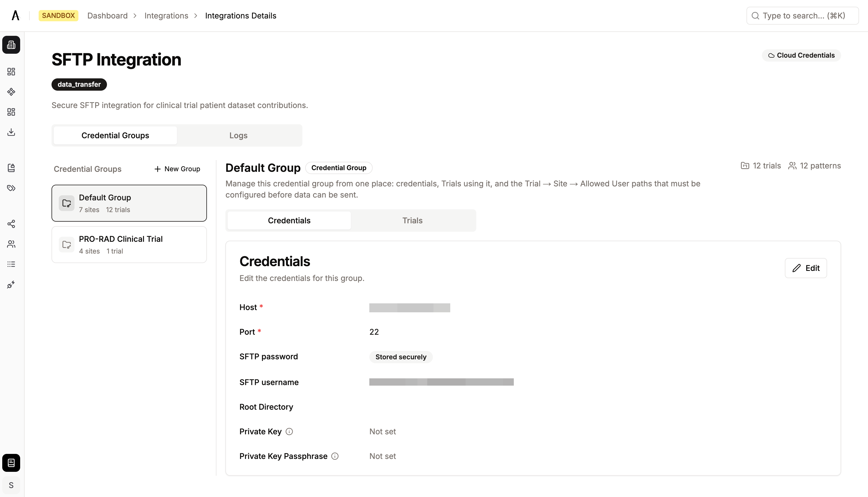Click the folder icon on the Default Group card
The width and height of the screenshot is (868, 497).
67,203
